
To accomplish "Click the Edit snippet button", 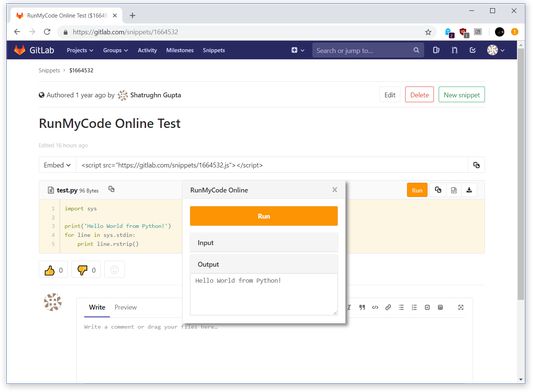I will [390, 95].
